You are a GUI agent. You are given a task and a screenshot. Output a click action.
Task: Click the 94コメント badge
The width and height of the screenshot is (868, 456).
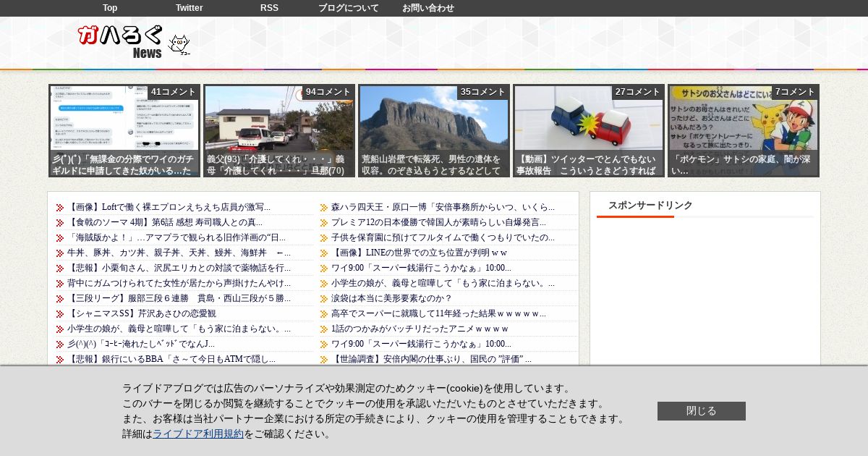pyautogui.click(x=328, y=92)
